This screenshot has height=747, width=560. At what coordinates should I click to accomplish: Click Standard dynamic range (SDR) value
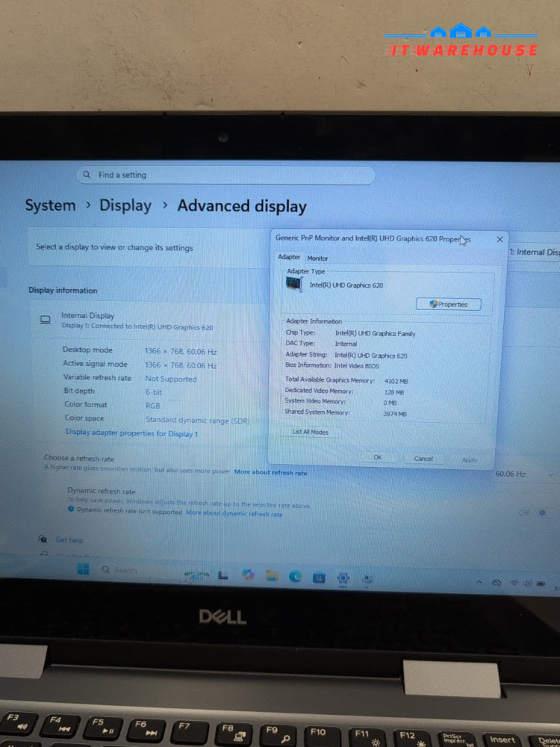[198, 420]
